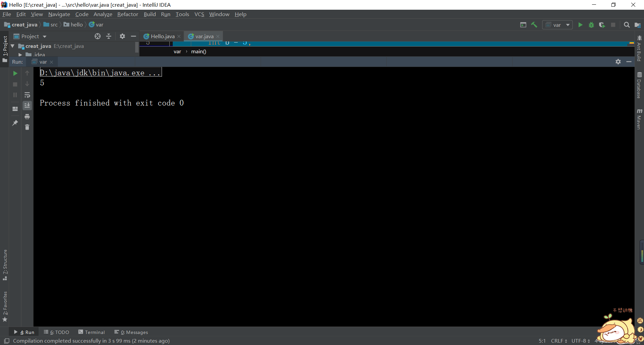
Task: Hide the Project tool window
Action: pos(133,36)
